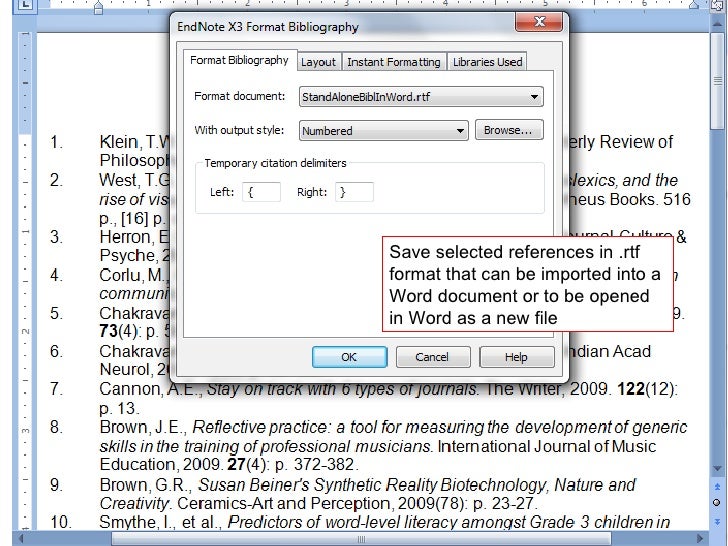
Task: Click reference 8 author 'Brown, J.E.'
Action: coord(143,427)
